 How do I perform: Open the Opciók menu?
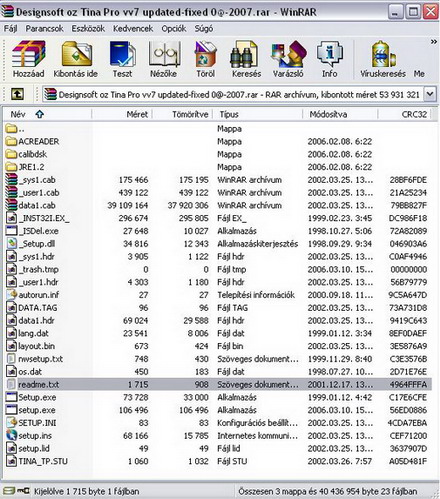coord(174,29)
